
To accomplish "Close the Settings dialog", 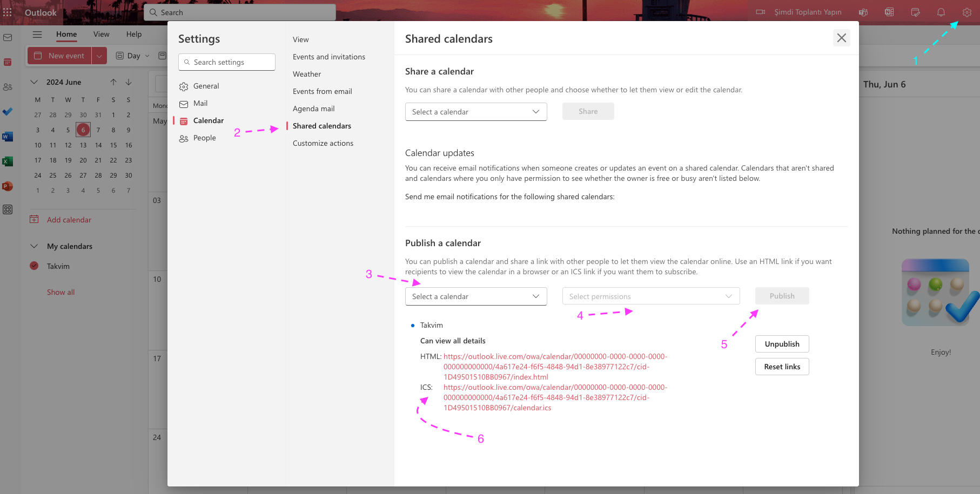I will click(842, 38).
